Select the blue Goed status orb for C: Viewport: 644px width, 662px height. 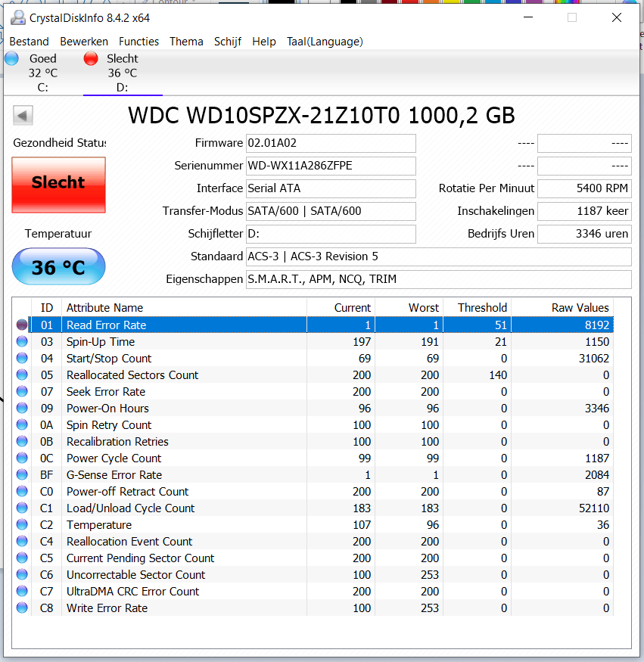[x=12, y=58]
